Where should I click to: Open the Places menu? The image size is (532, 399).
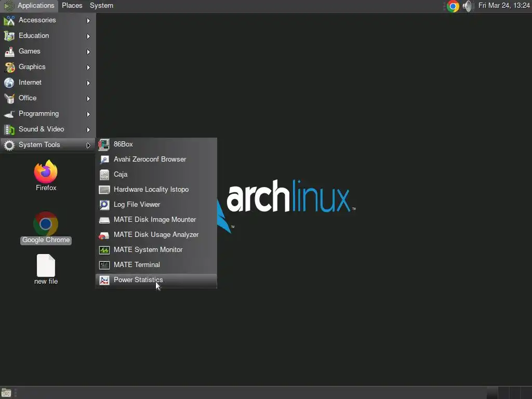[72, 6]
